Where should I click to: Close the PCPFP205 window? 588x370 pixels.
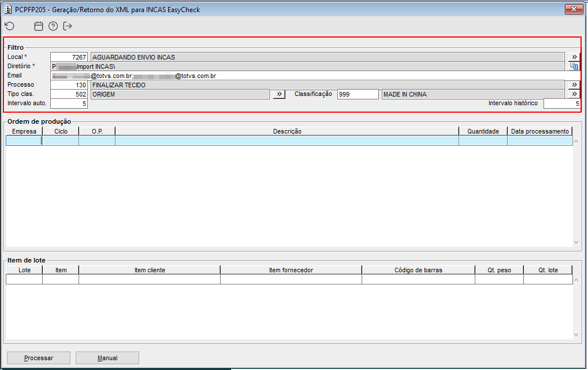click(574, 9)
